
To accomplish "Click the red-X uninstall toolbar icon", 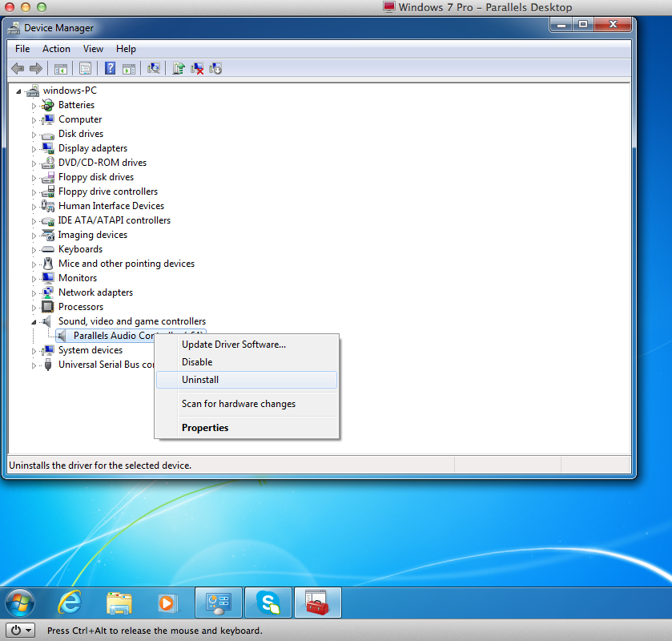I will click(197, 68).
